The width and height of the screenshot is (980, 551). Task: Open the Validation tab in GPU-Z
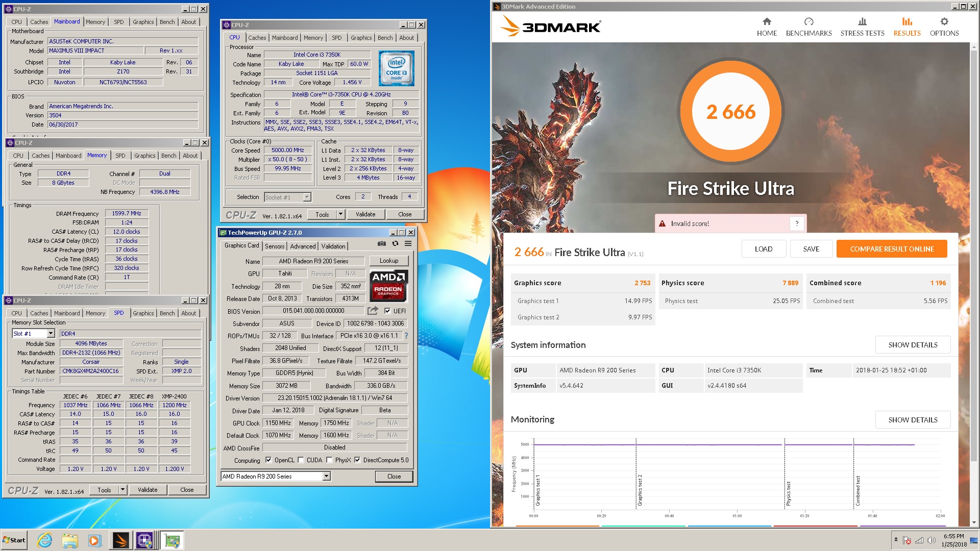point(333,246)
